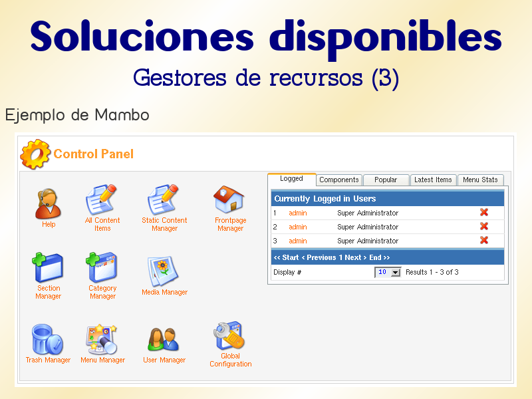The image size is (532, 399).
Task: Click the 'Help' text label
Action: tap(49, 224)
